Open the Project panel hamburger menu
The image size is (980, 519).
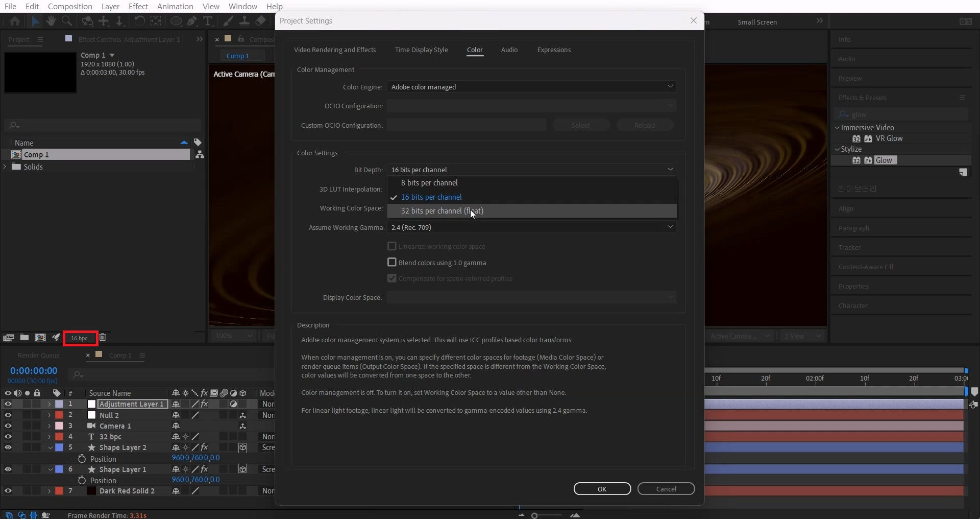point(40,39)
